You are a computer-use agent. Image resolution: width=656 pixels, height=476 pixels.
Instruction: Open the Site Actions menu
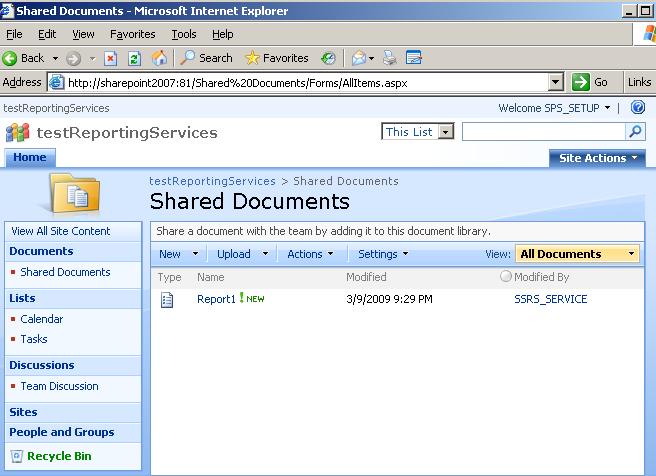(597, 158)
